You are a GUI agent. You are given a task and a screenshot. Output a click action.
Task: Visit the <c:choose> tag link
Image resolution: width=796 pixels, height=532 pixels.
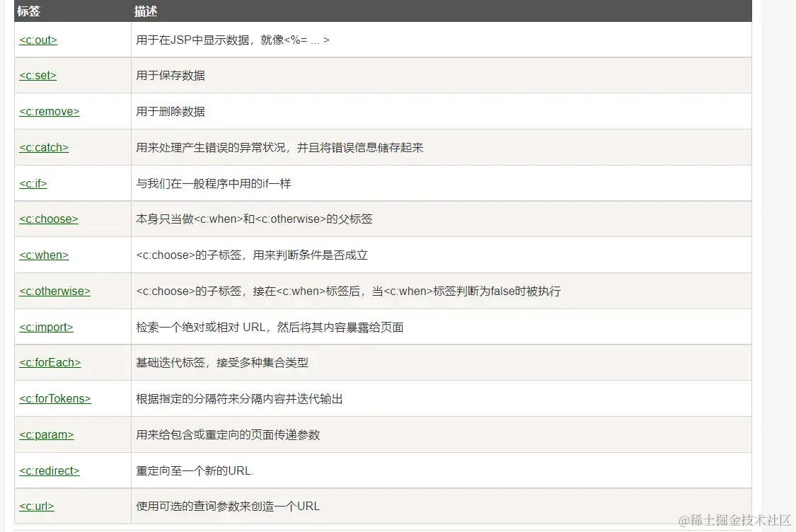[x=49, y=219]
